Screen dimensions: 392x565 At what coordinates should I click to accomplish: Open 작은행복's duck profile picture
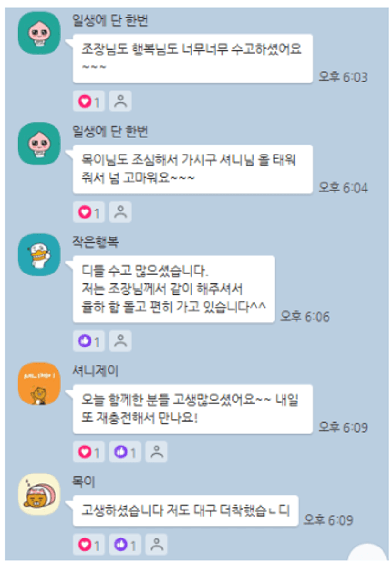(39, 255)
